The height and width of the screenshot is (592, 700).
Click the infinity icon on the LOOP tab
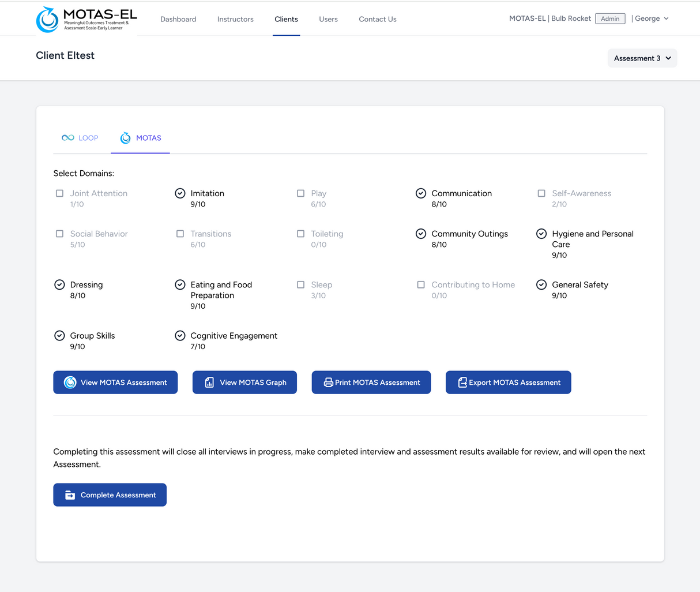(67, 137)
